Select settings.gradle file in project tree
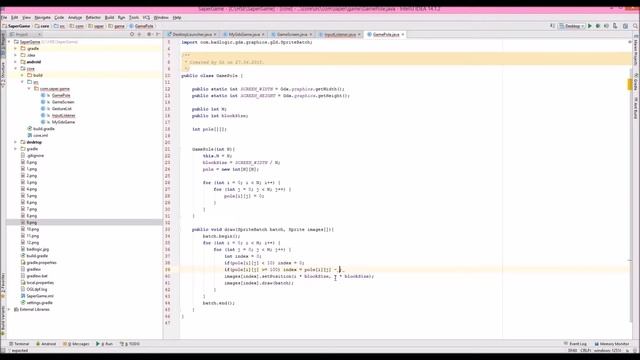The width and height of the screenshot is (640, 360). point(39,303)
